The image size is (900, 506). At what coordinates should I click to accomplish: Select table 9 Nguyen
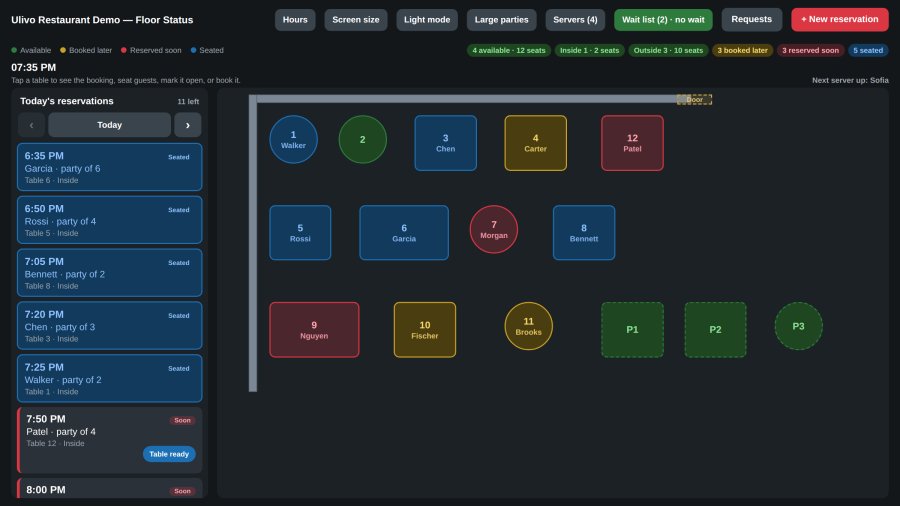click(x=314, y=330)
